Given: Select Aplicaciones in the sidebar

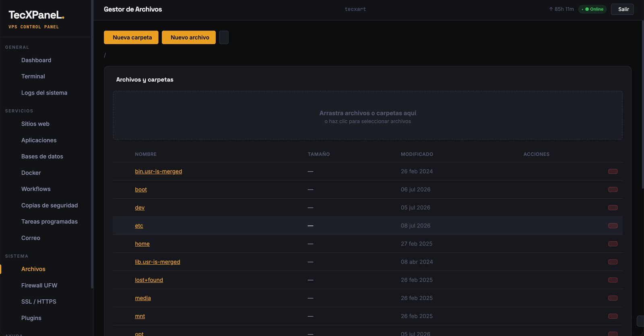Looking at the screenshot, I should tap(39, 140).
